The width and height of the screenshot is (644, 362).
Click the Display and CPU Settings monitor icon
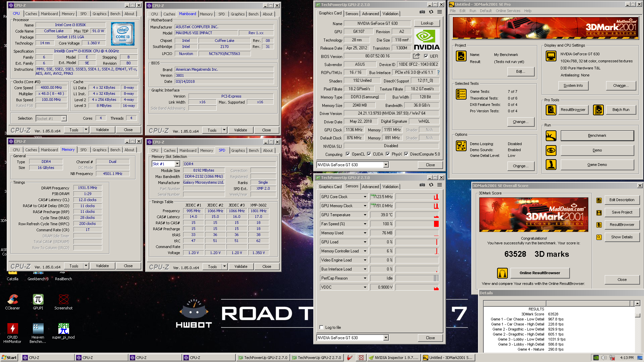tap(551, 56)
